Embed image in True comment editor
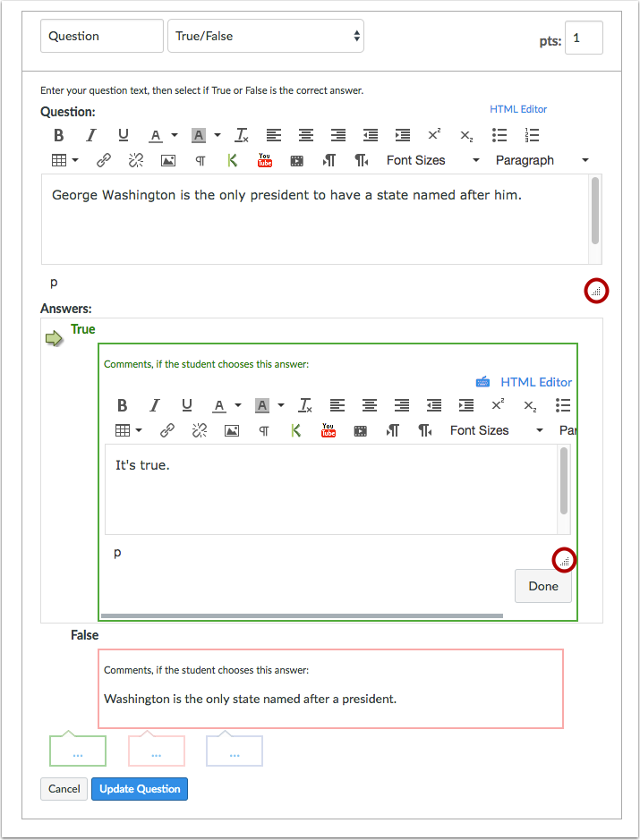The width and height of the screenshot is (640, 840). [232, 430]
